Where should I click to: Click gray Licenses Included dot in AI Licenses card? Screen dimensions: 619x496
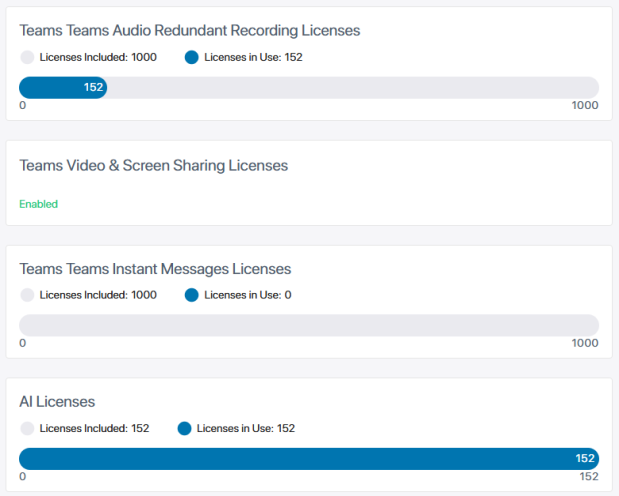[x=27, y=428]
